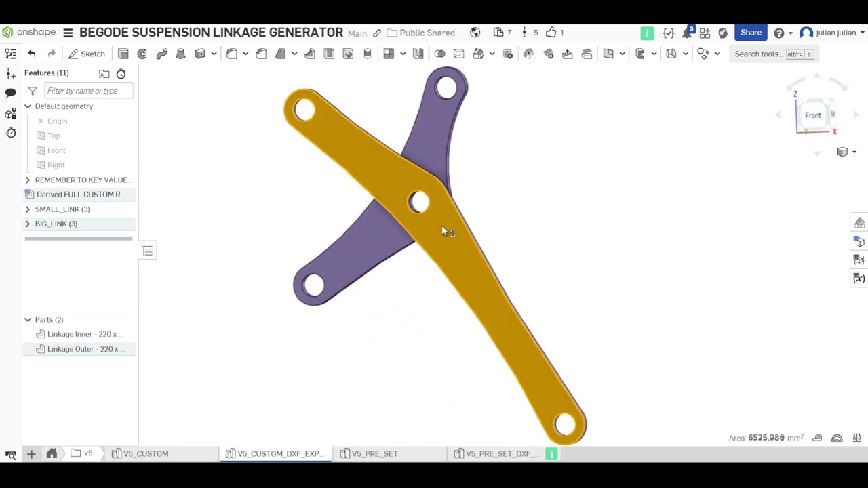Select the Revolve tool
Screen dimensions: 868x488
(142, 54)
